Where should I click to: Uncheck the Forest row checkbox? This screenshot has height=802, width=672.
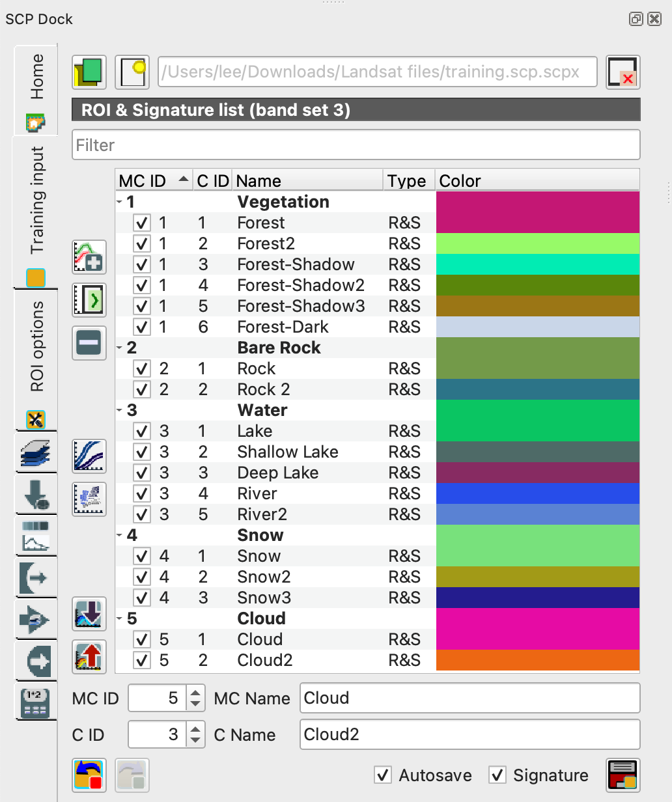coord(142,223)
